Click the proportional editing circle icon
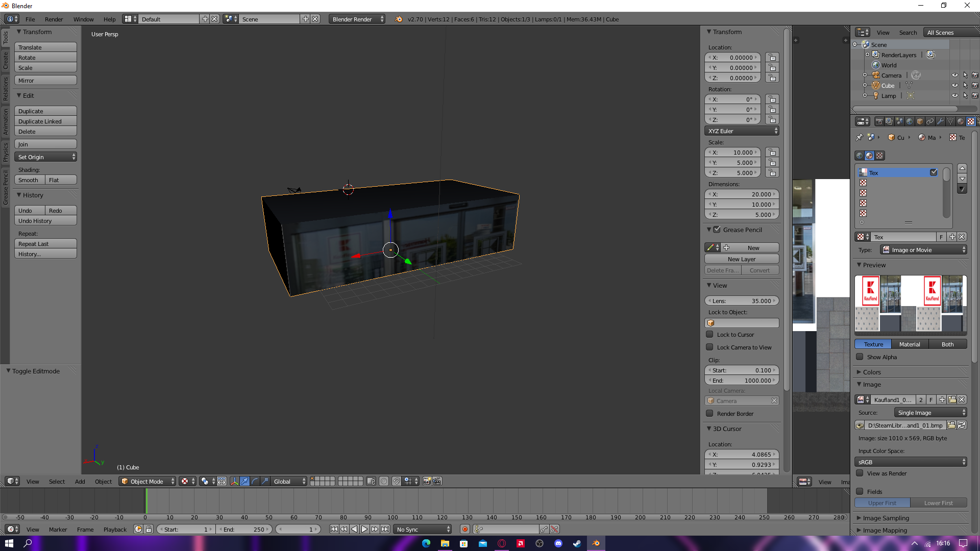Image resolution: width=980 pixels, height=551 pixels. [x=384, y=481]
